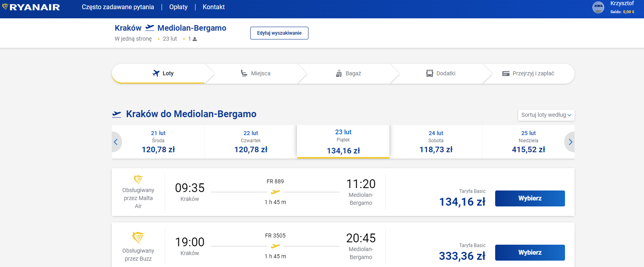Click the seat icon on Miejsca step

point(244,73)
